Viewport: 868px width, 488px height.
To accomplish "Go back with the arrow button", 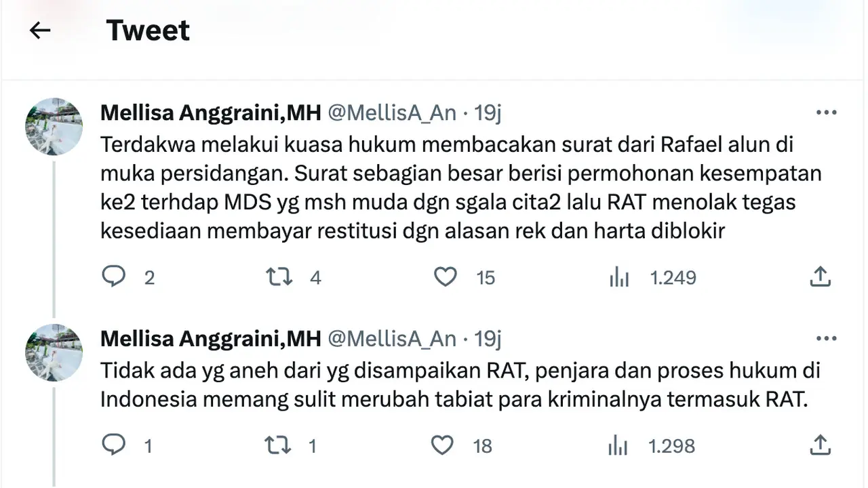I will point(39,30).
